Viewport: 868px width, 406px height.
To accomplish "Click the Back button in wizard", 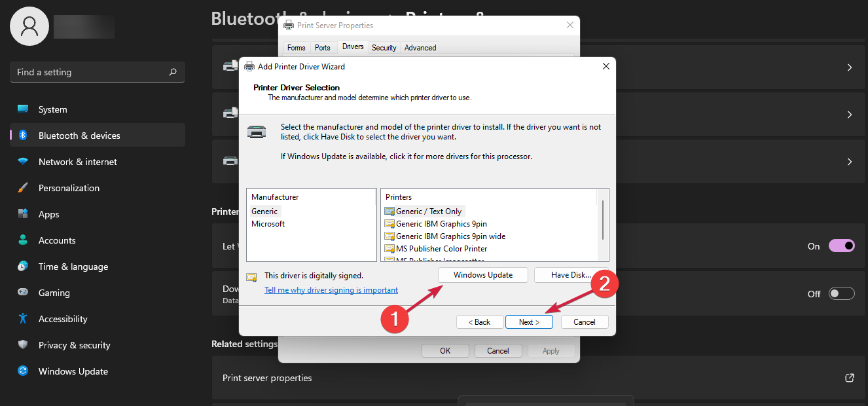I will (480, 322).
